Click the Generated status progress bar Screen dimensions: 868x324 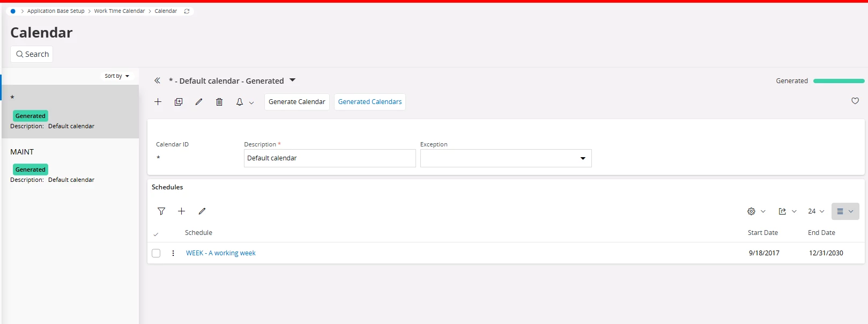(839, 81)
